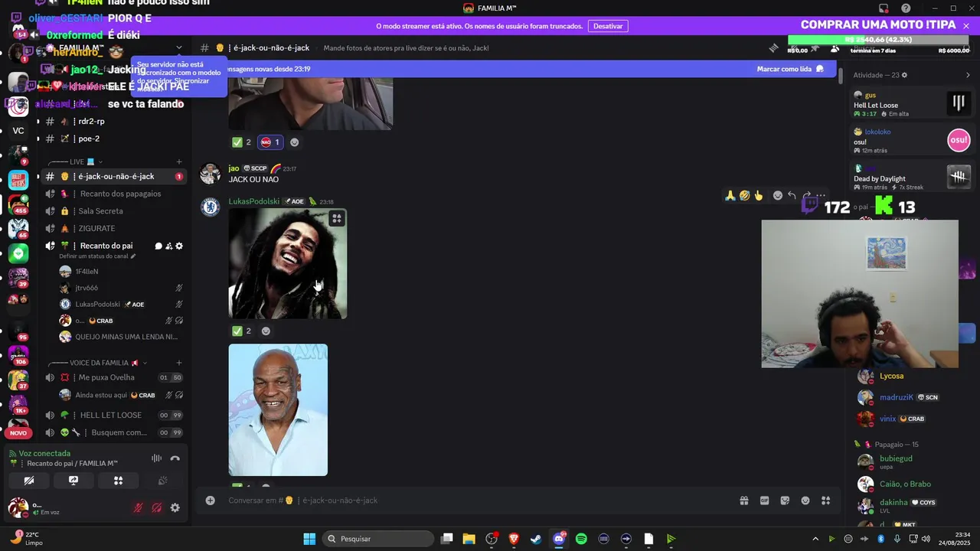Open the inbox icon in title bar
The image size is (980, 551).
point(884,8)
